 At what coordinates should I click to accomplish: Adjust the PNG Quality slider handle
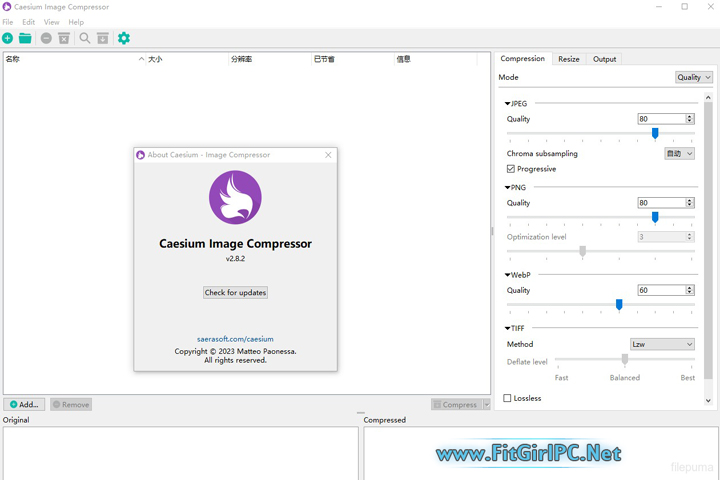[655, 217]
